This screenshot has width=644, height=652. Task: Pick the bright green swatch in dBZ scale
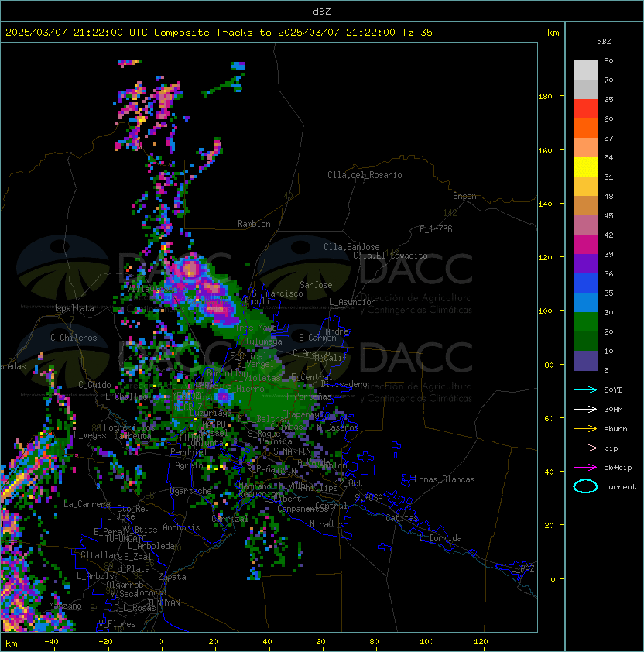pos(585,321)
